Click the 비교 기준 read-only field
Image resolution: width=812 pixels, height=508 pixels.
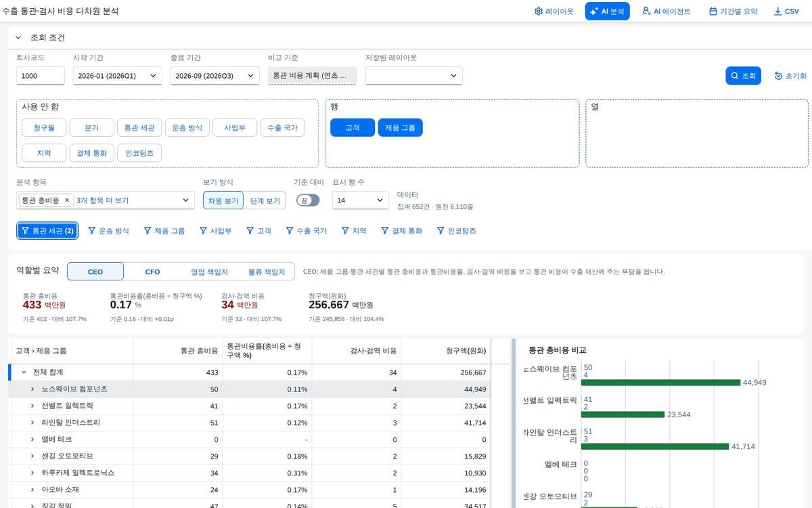pos(312,76)
